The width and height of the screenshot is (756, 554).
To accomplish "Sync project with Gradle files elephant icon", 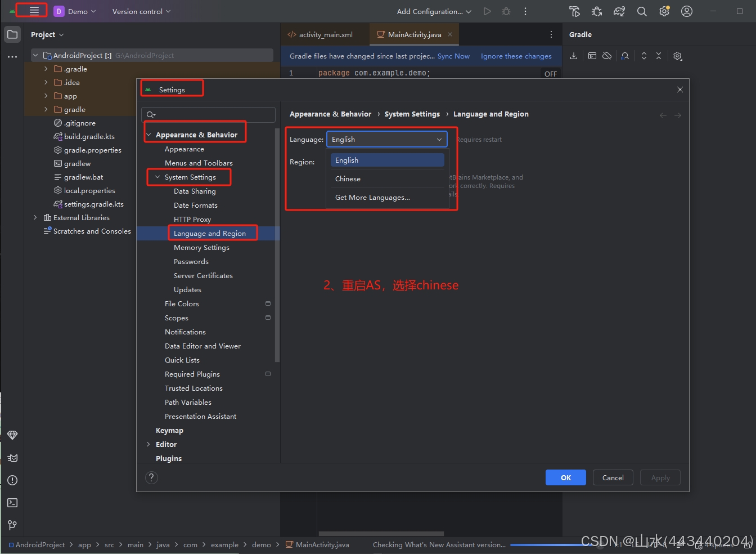I will point(619,11).
